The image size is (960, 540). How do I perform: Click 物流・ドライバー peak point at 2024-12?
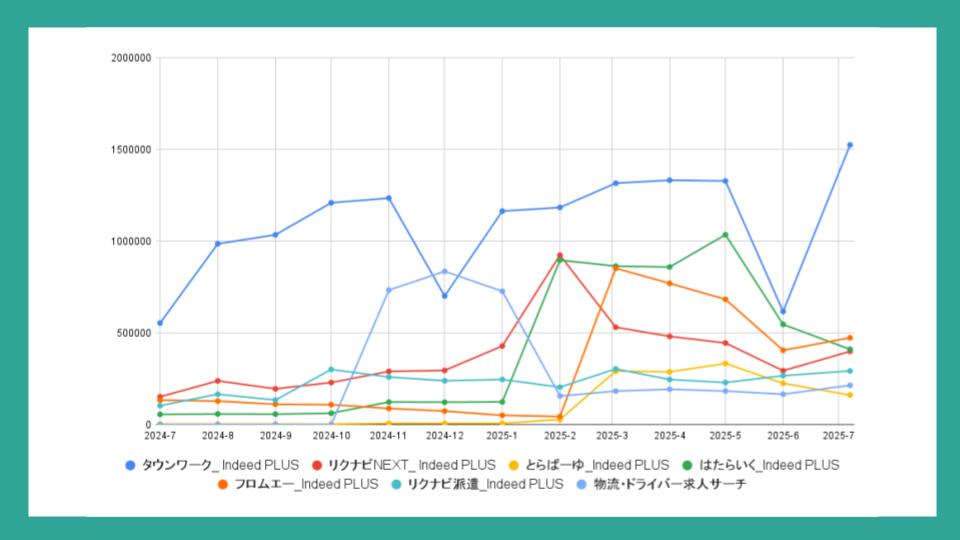[x=444, y=271]
